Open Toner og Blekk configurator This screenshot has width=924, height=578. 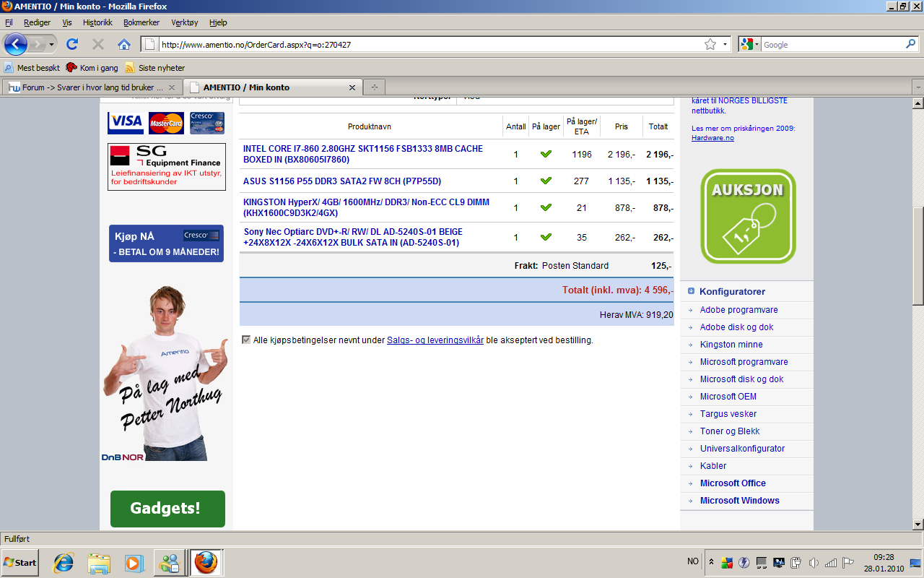[x=730, y=431]
